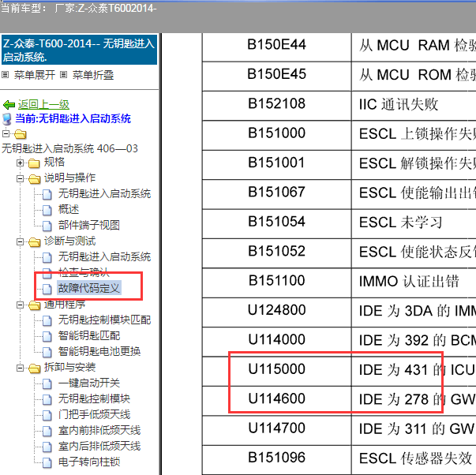Click document icon beside 电子转向柱锁
This screenshot has height=475, width=476.
(47, 462)
